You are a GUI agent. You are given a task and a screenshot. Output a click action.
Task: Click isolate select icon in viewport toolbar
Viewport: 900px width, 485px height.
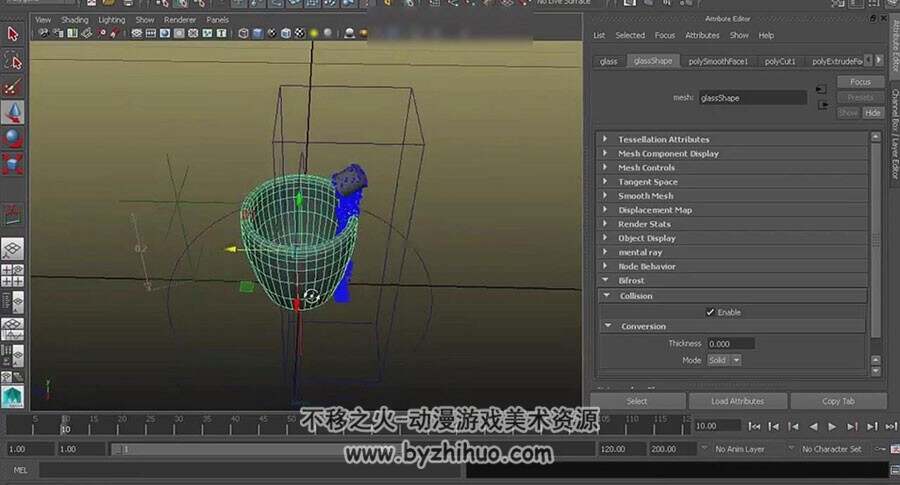pyautogui.click(x=349, y=33)
